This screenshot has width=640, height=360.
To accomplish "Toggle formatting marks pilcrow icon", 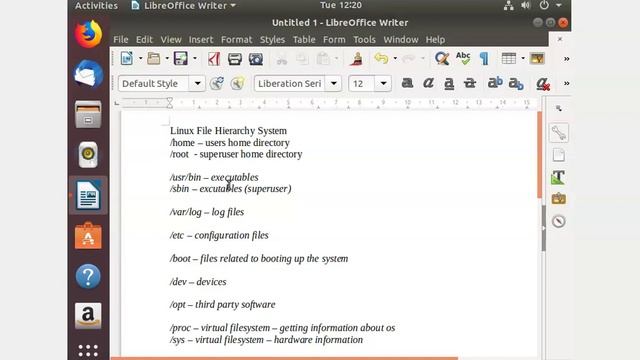I will click(x=484, y=59).
